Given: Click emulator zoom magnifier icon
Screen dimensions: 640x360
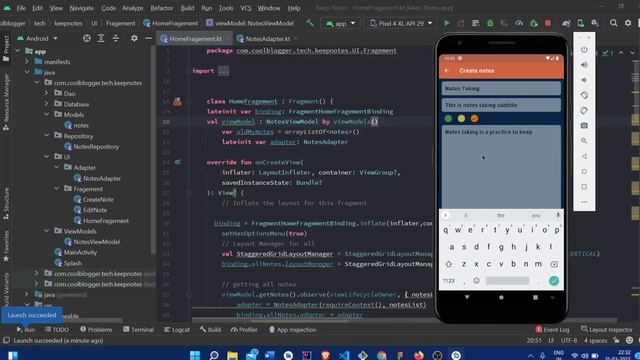Looking at the screenshot, I should [584, 141].
